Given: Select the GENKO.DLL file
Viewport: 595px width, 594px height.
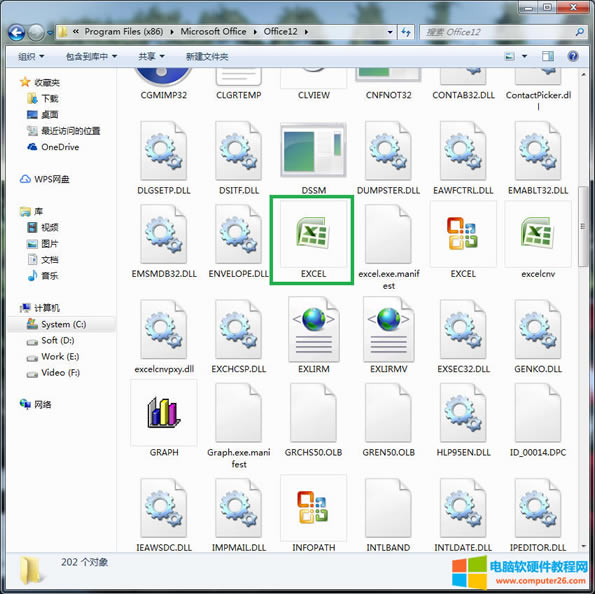Looking at the screenshot, I should point(538,336).
